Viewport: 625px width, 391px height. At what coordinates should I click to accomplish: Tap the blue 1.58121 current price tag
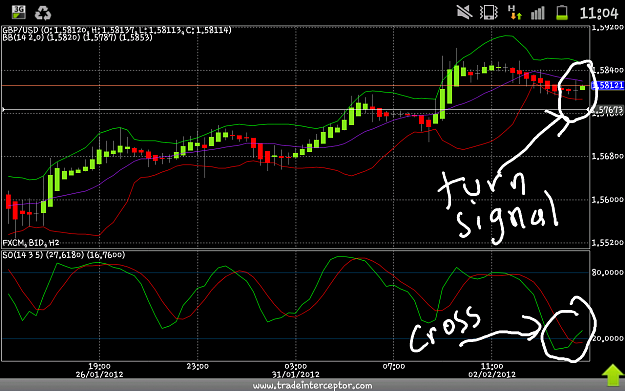608,85
